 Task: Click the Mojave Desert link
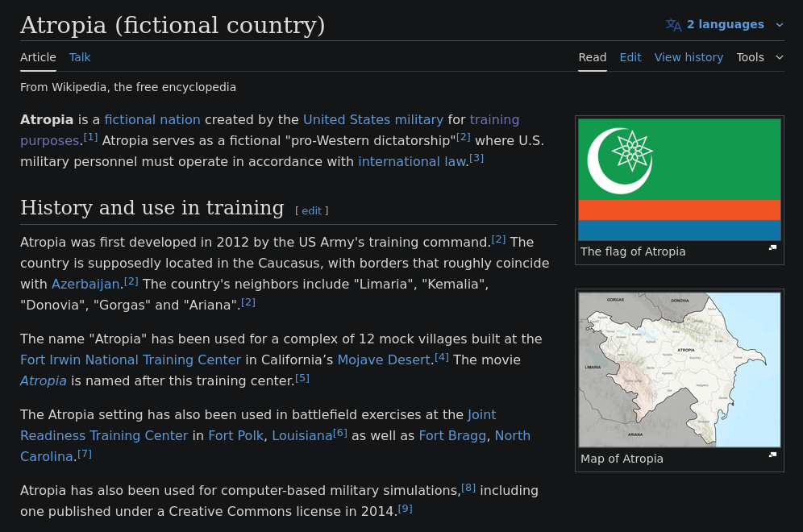[384, 360]
